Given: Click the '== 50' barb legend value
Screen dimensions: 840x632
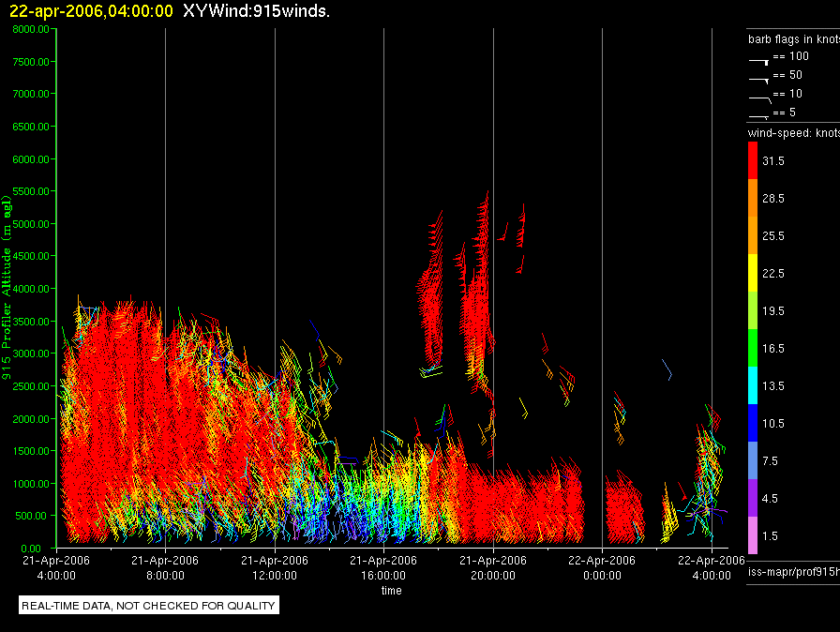Looking at the screenshot, I should 787,75.
